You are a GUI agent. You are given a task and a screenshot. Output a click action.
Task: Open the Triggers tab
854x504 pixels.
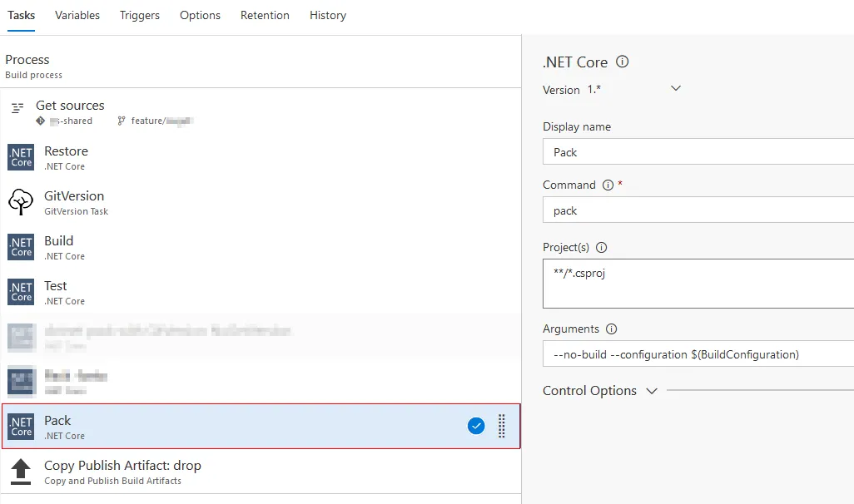(140, 15)
